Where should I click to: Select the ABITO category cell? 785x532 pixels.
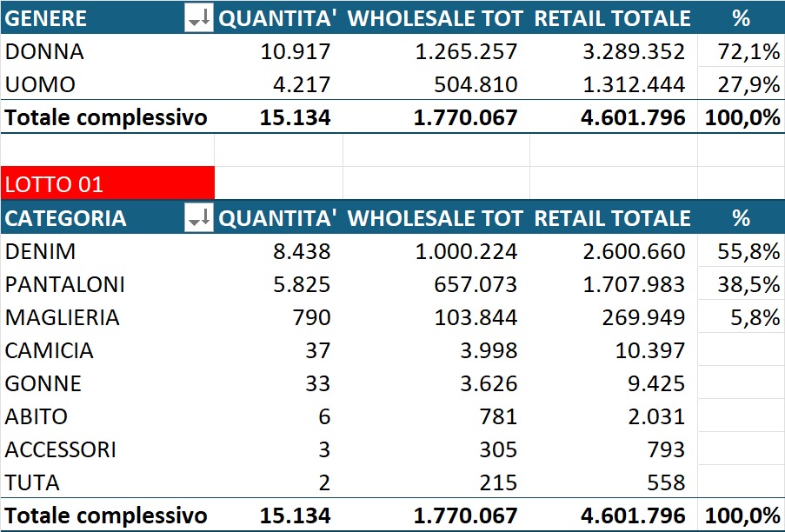[37, 417]
